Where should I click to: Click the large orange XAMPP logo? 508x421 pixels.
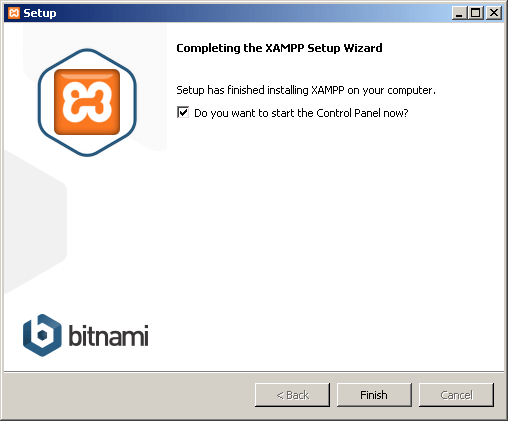tap(87, 102)
